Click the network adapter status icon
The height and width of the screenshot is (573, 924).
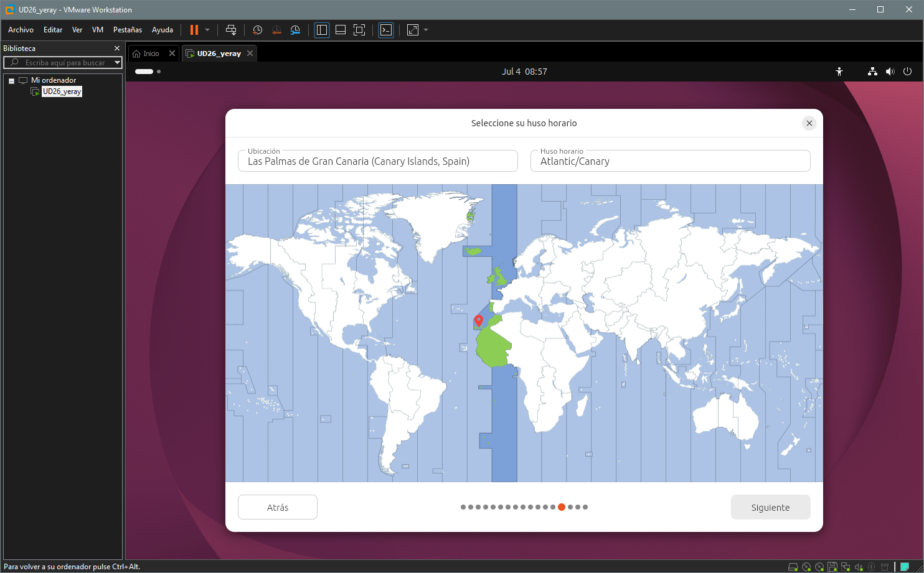point(846,567)
